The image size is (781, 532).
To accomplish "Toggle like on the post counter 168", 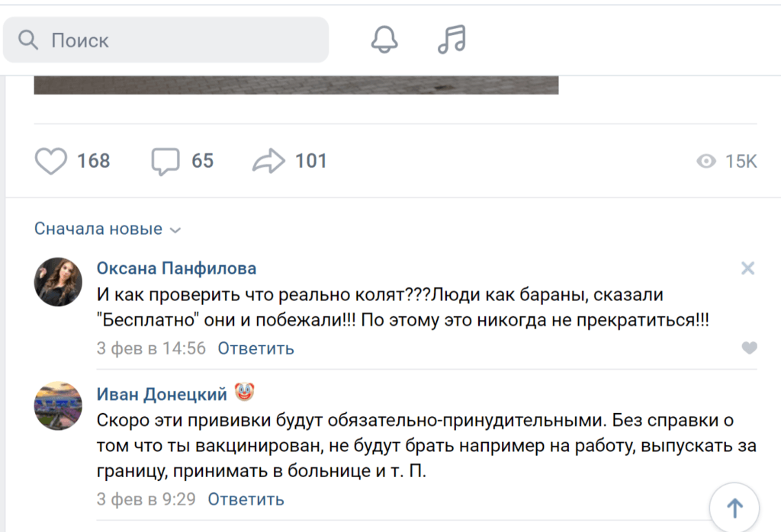I will coord(93,161).
